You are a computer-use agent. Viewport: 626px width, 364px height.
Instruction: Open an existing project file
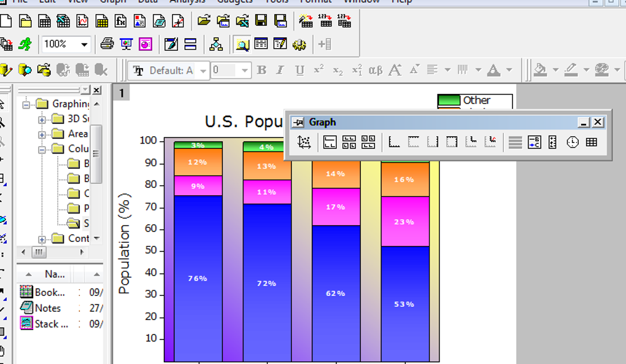click(204, 21)
